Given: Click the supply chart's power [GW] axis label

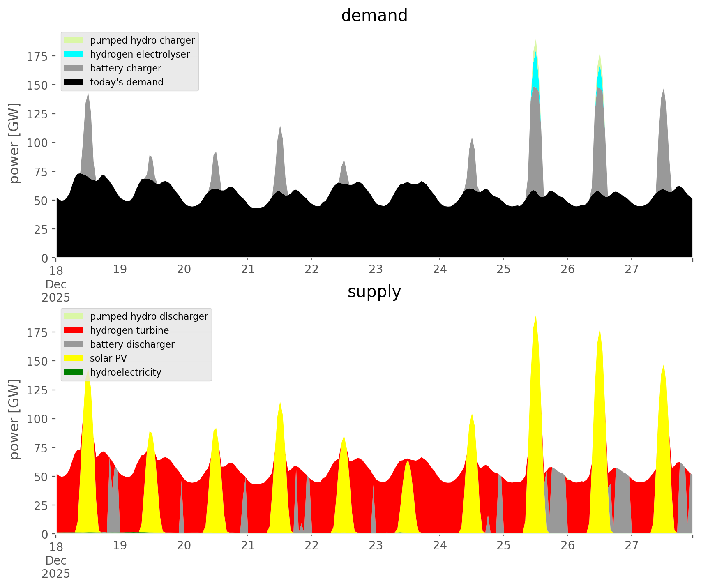Looking at the screenshot, I should pos(14,419).
